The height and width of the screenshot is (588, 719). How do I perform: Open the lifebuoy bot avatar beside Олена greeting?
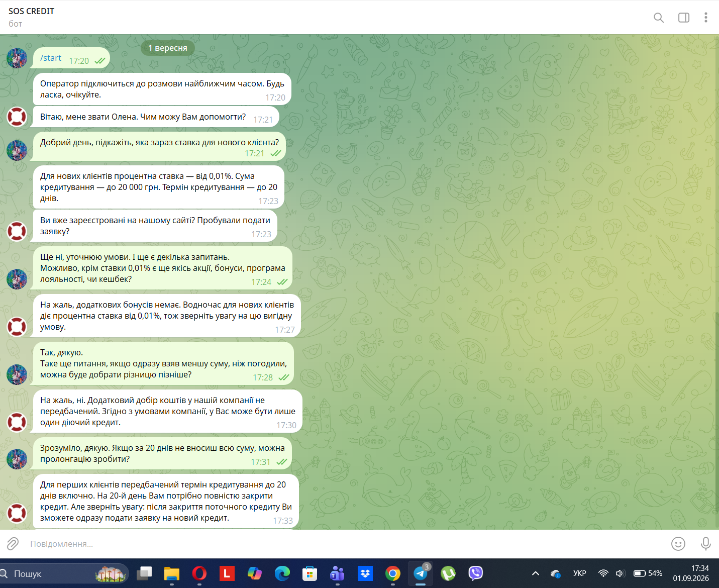(x=17, y=117)
